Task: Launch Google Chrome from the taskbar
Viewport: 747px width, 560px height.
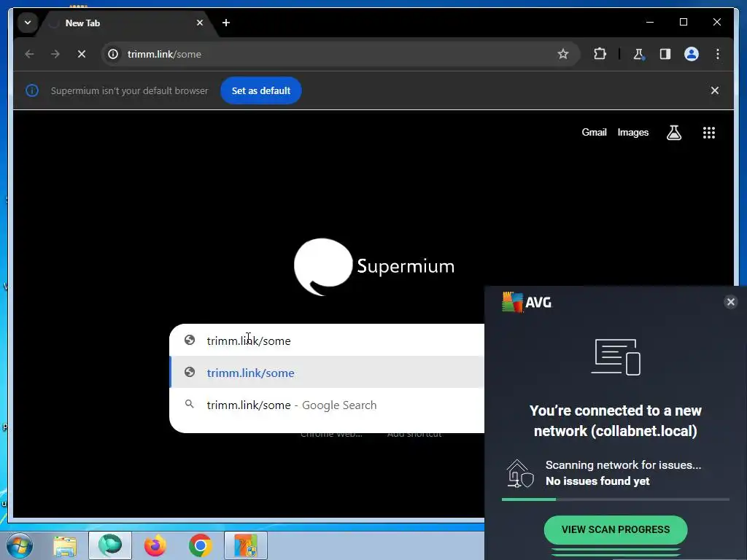Action: pos(201,545)
